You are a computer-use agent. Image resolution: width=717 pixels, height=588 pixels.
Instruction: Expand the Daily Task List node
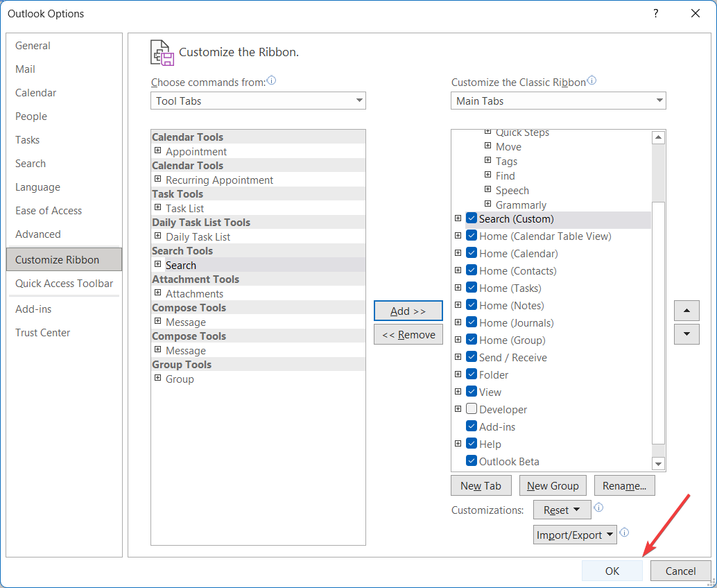(158, 236)
